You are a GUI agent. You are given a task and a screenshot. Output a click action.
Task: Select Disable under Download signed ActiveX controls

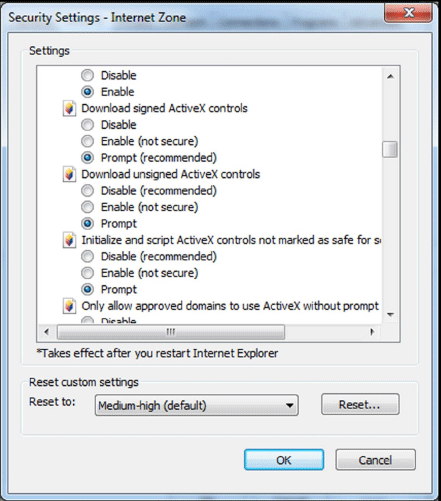88,125
